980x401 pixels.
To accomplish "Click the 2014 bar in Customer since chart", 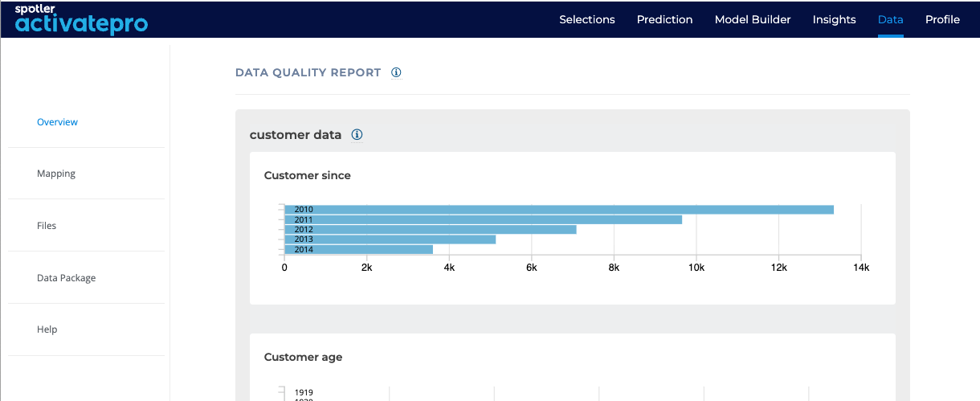I will (x=359, y=249).
